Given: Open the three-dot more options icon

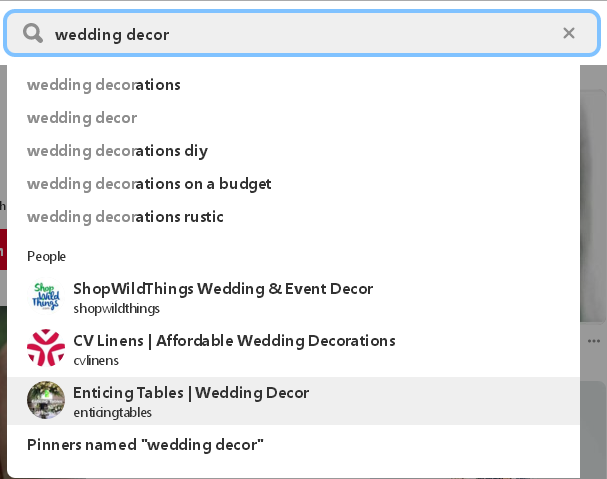Looking at the screenshot, I should click(x=594, y=341).
